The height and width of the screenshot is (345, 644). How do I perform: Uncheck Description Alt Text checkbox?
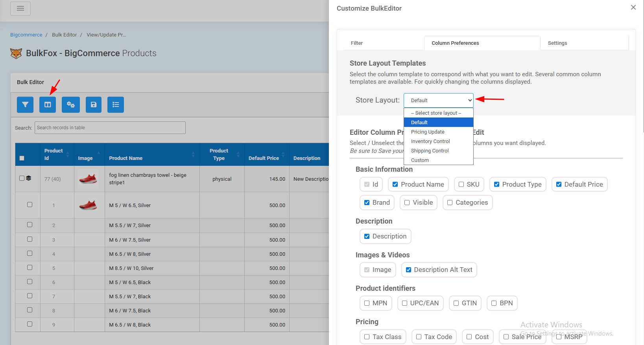pos(409,270)
